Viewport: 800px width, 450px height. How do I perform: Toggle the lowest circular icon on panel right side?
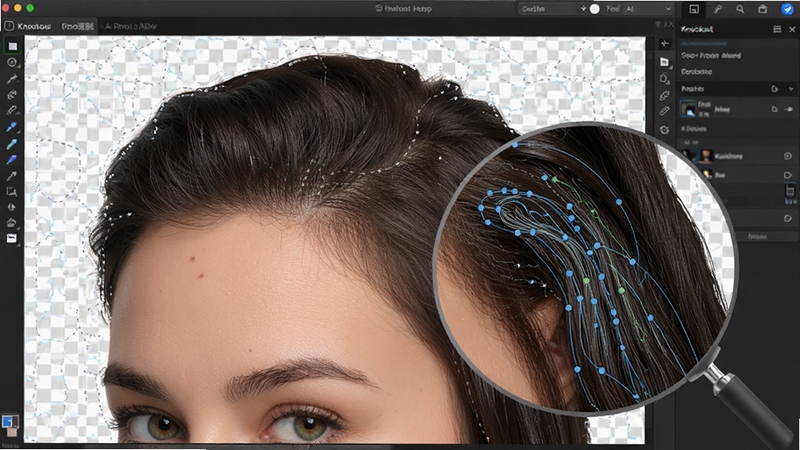click(787, 218)
